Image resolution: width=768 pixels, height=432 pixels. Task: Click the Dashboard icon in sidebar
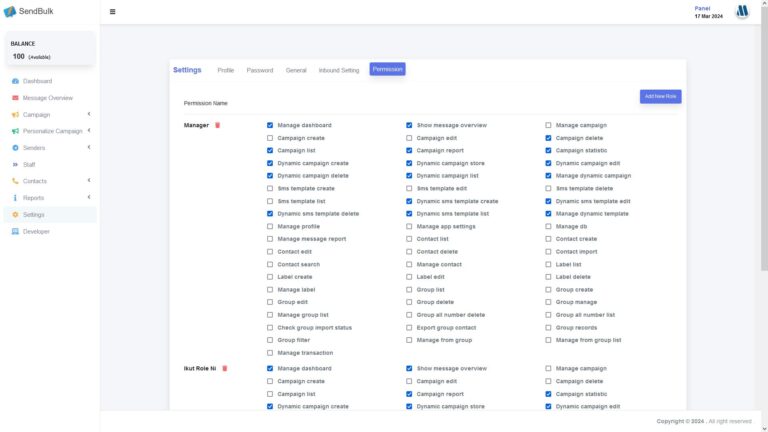(x=15, y=81)
